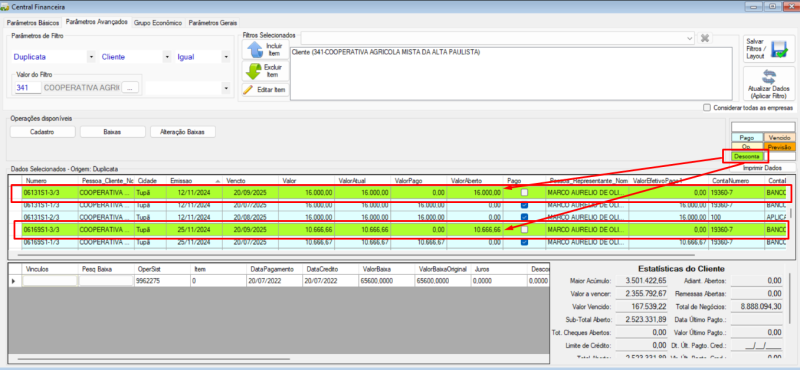
Task: Check Pago box for row 06169S1-3/3
Action: pos(524,230)
